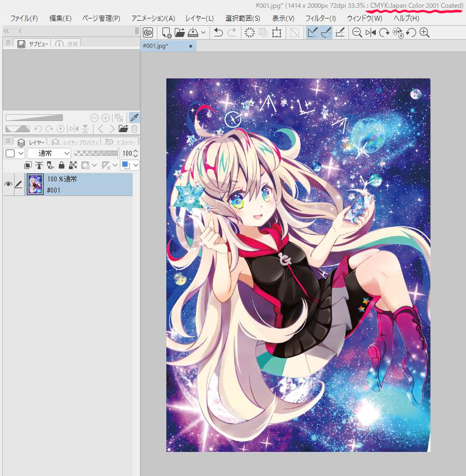Open the ウィンドウ(W) menu
Screen dimensions: 466x476
pyautogui.click(x=364, y=18)
